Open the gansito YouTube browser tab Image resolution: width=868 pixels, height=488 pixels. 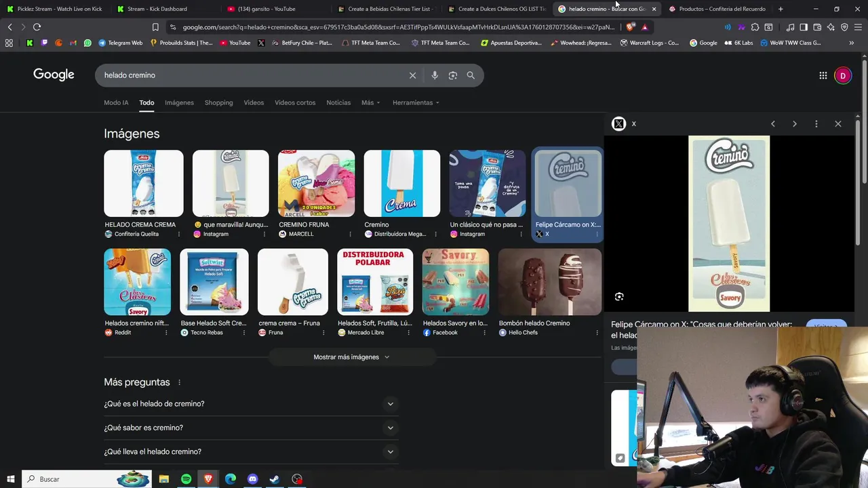tap(273, 9)
